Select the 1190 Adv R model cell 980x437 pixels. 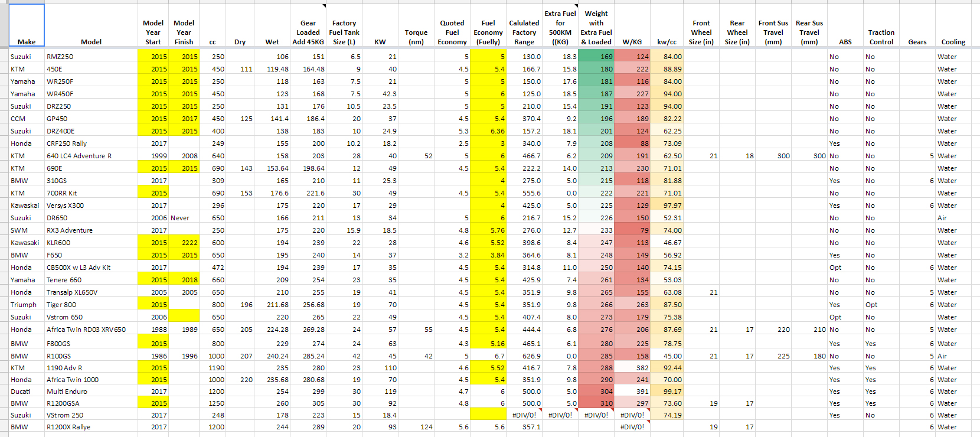pos(91,368)
